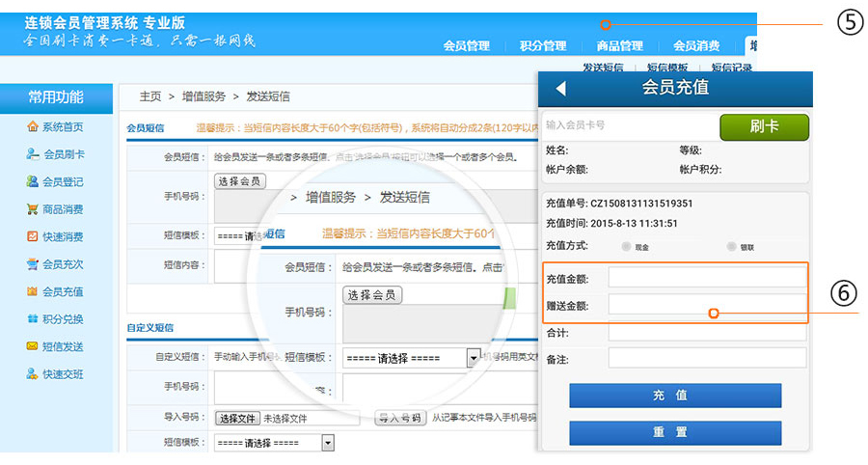Click the 充值时间 2015-8-13 11:31:51 text
This screenshot has width=868, height=465.
tap(611, 223)
